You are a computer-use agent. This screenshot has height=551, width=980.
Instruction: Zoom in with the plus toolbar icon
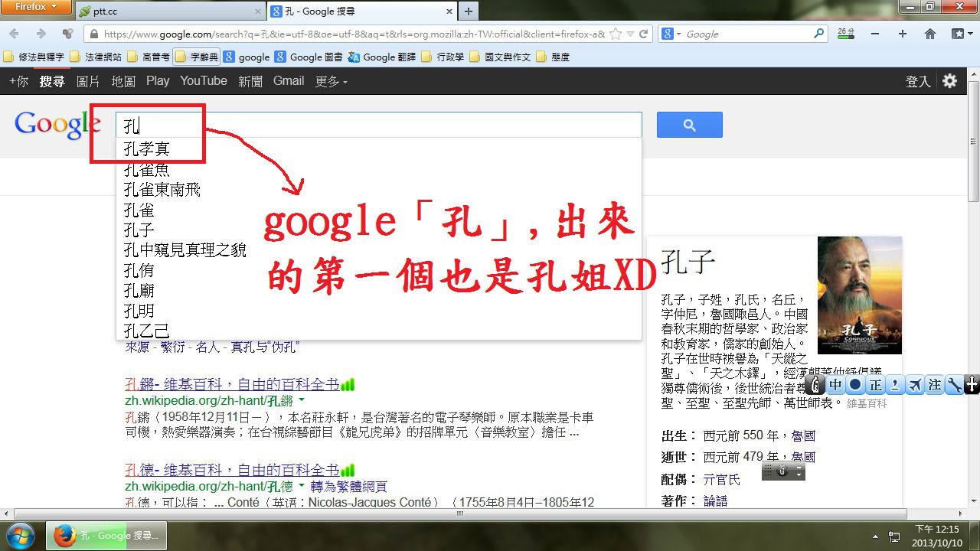pyautogui.click(x=903, y=34)
